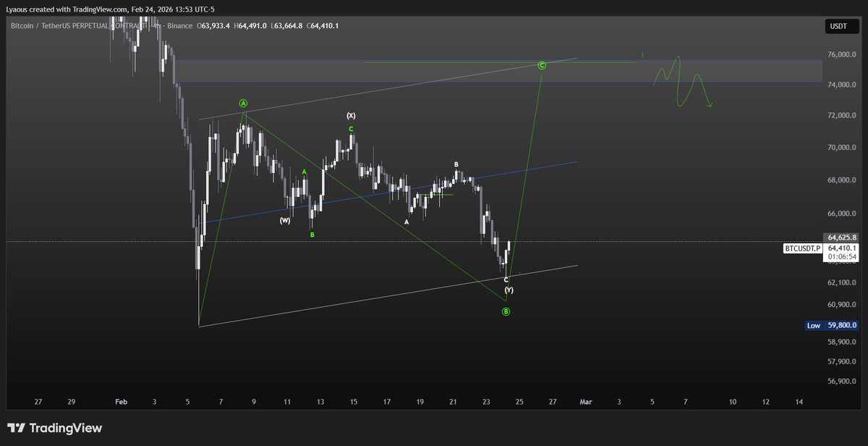Select the green squiggly projection drawing
This screenshot has height=446, width=868.
pos(682,83)
